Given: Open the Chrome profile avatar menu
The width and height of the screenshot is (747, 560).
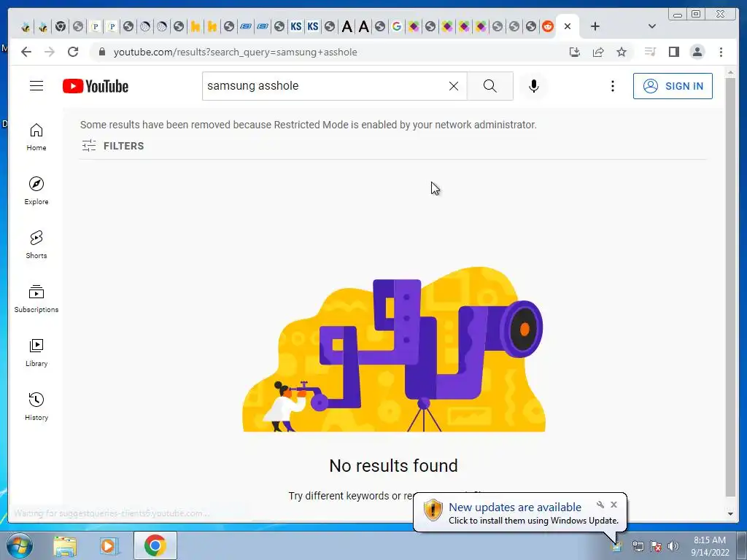Looking at the screenshot, I should (697, 52).
